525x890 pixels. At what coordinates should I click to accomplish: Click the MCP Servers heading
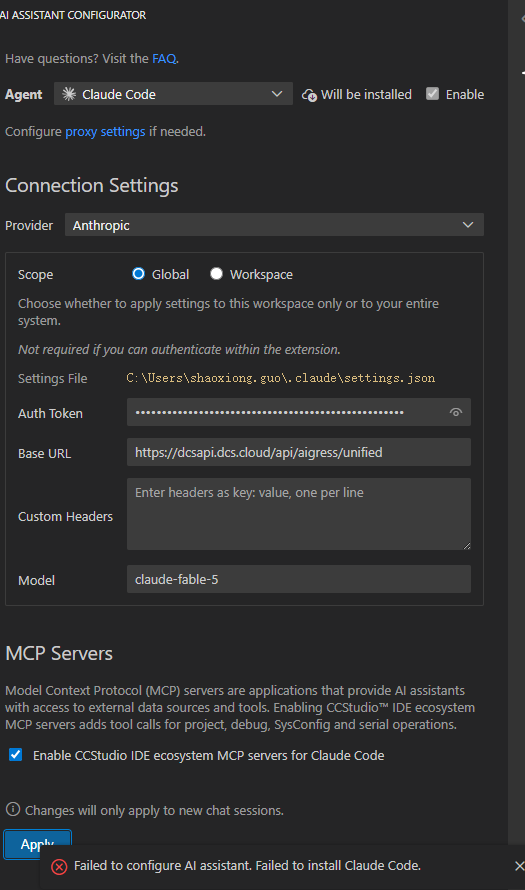[x=59, y=653]
